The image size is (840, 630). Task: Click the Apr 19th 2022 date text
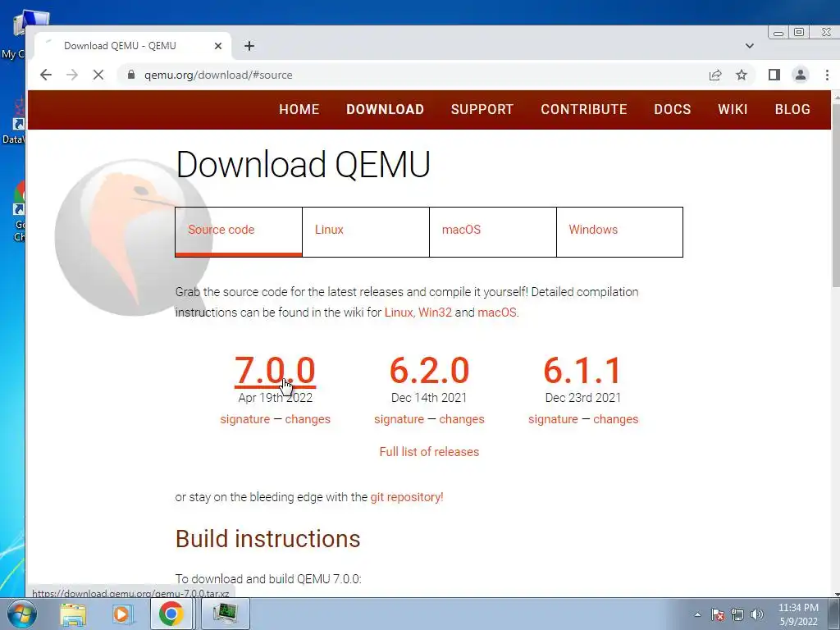click(276, 398)
